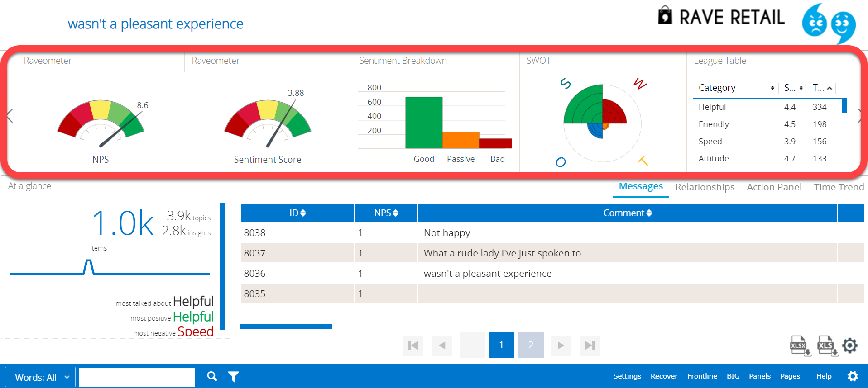Export messages using the XLS icon
This screenshot has height=388, width=868.
coord(827,346)
